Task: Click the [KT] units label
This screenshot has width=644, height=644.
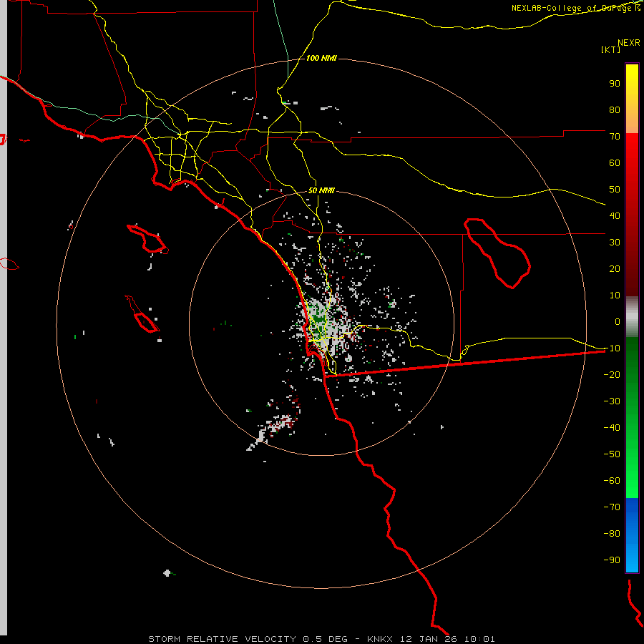Action: [x=610, y=49]
